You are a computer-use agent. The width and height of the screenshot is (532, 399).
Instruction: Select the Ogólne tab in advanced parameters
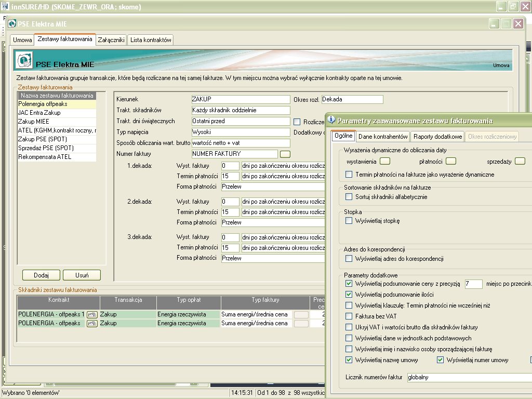[343, 136]
